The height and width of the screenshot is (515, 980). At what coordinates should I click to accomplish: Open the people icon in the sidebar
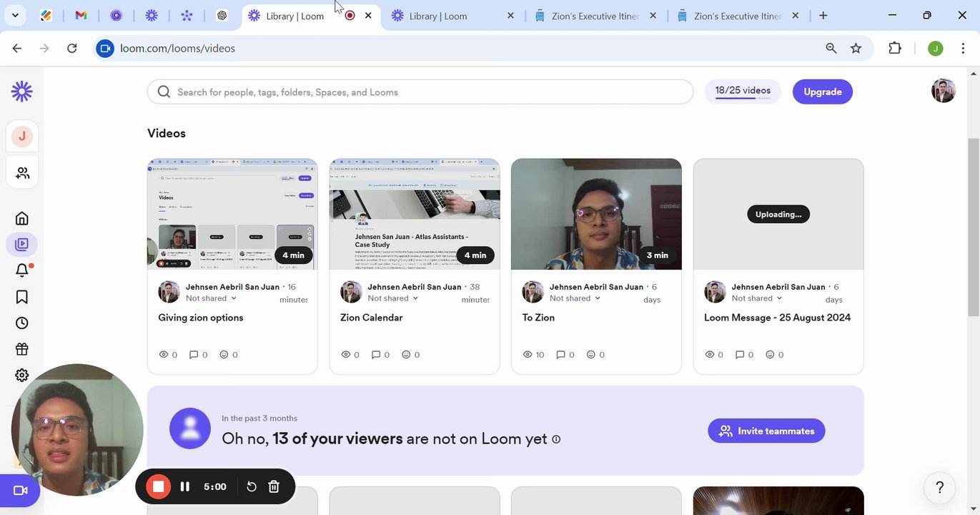click(22, 173)
